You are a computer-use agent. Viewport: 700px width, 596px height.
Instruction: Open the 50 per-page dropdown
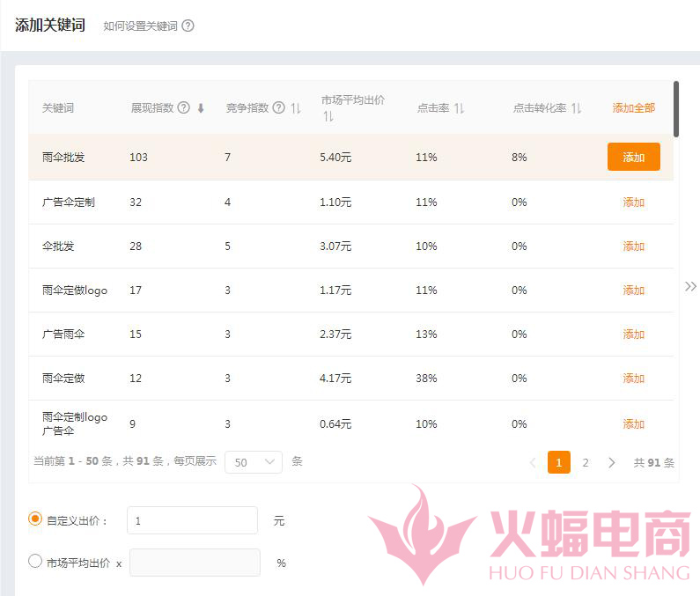[253, 462]
